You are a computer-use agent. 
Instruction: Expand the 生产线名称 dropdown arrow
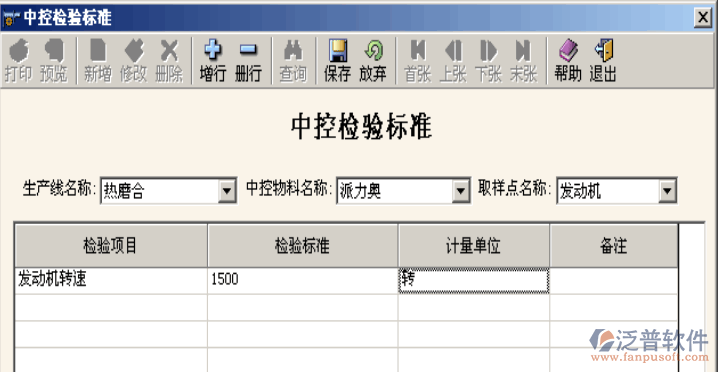click(227, 191)
